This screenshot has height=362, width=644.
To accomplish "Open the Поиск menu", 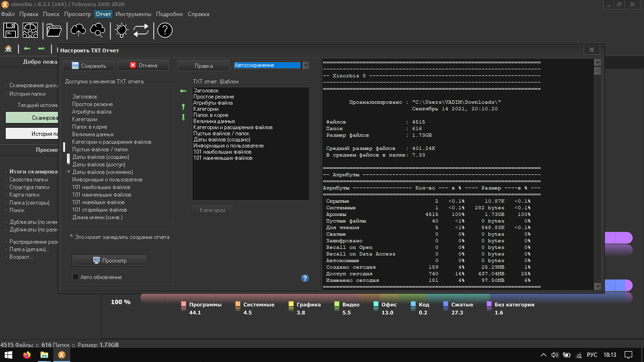I will (x=51, y=14).
